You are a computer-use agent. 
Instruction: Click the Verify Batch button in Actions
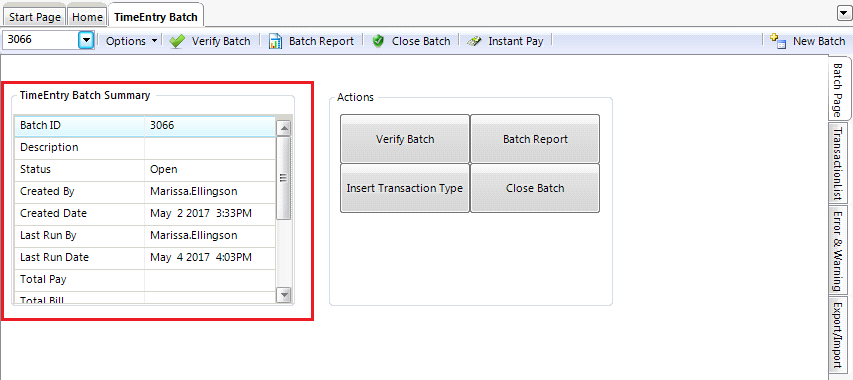click(405, 139)
